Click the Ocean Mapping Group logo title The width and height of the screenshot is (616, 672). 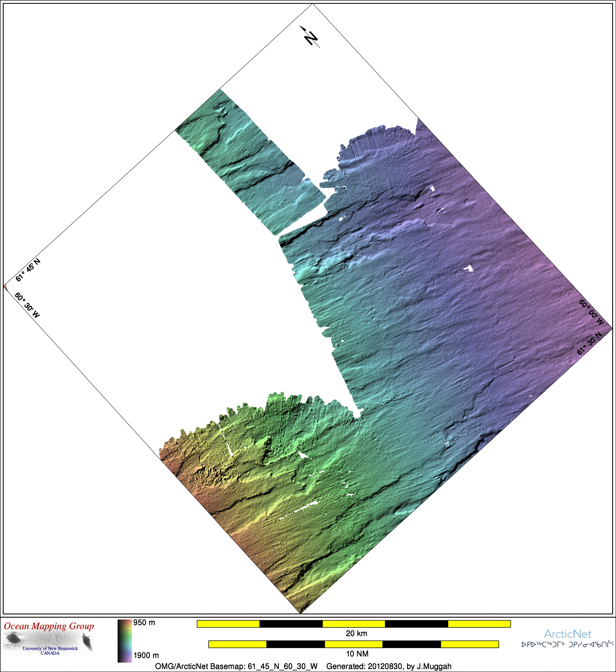pos(49,626)
